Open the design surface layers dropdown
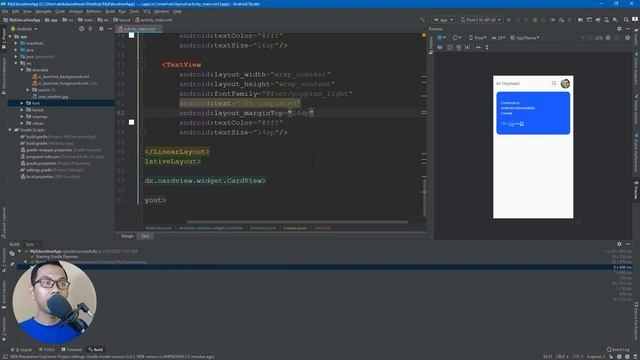The height and width of the screenshot is (360, 640). click(x=441, y=38)
